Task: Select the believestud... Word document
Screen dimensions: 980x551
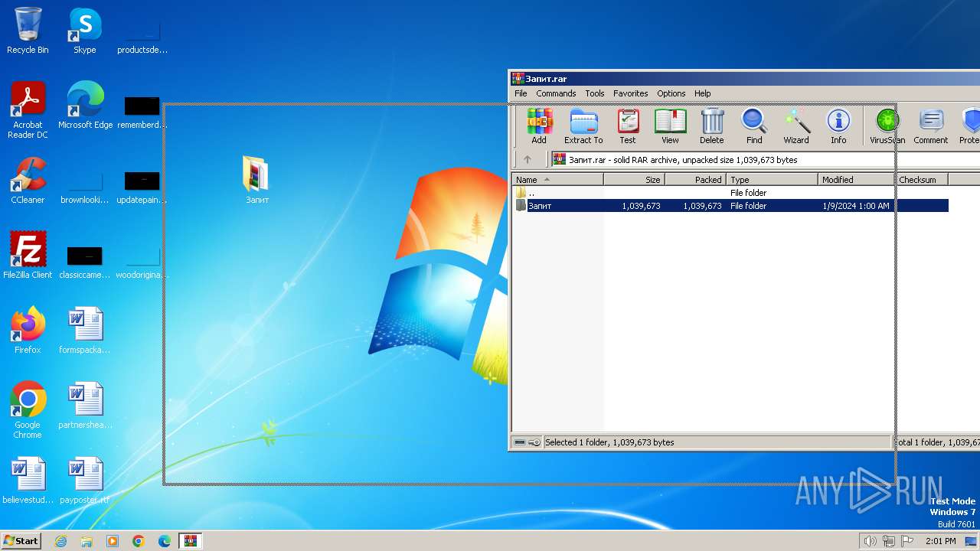Action: coord(28,481)
